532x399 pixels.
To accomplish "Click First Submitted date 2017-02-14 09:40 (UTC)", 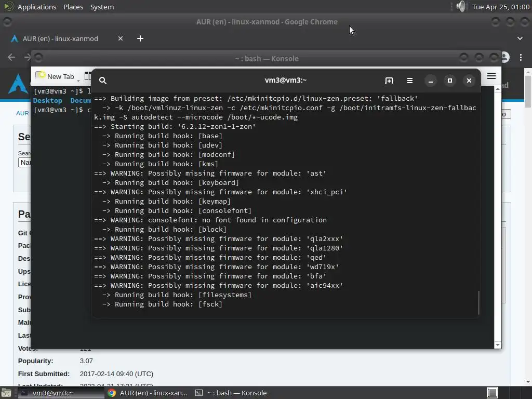I will point(116,374).
